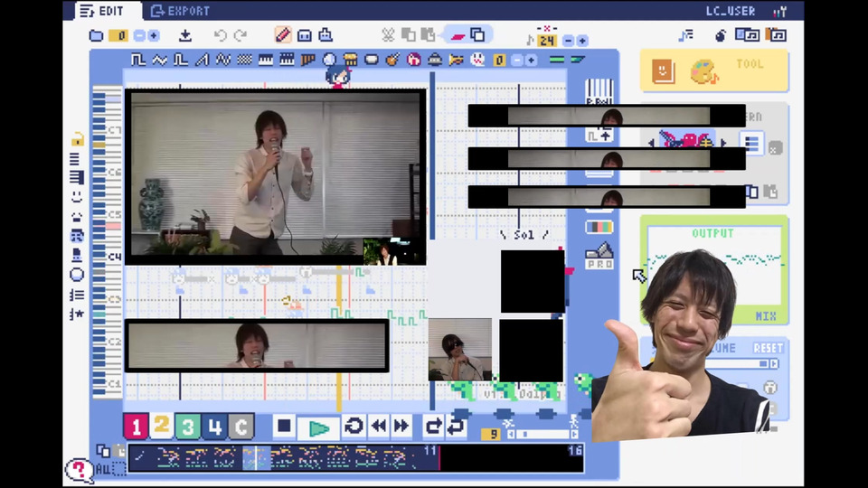
Task: Toggle the ALL selection option
Action: pos(110,470)
